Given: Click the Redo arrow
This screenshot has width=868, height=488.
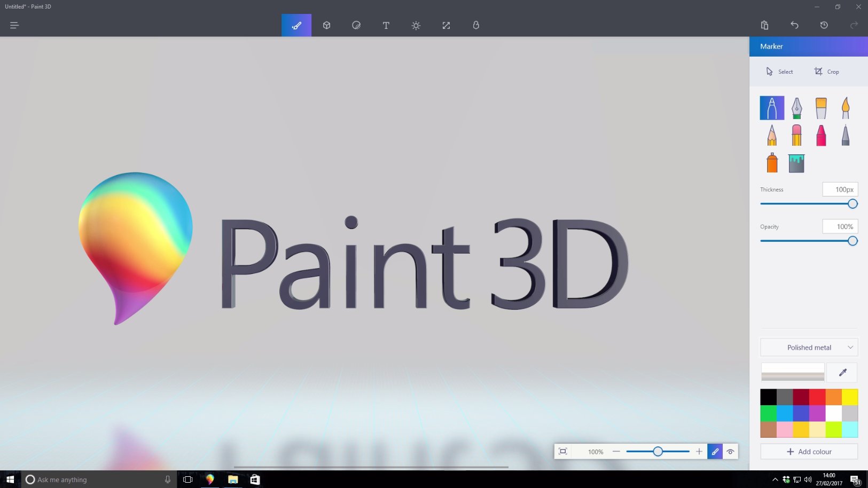Looking at the screenshot, I should 854,25.
